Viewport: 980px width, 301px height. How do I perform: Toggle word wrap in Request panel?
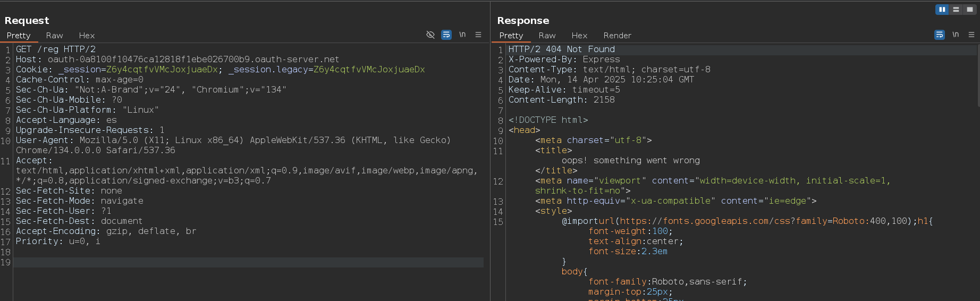[x=446, y=35]
